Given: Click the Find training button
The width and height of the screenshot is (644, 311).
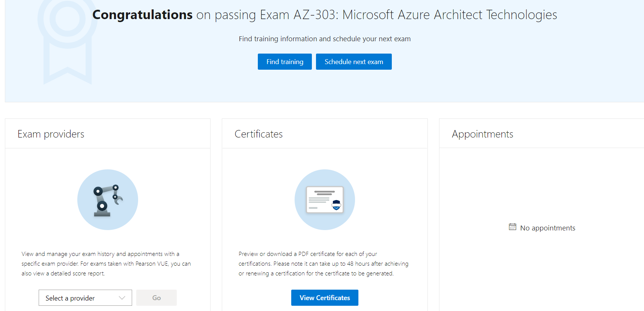Looking at the screenshot, I should click(x=285, y=62).
